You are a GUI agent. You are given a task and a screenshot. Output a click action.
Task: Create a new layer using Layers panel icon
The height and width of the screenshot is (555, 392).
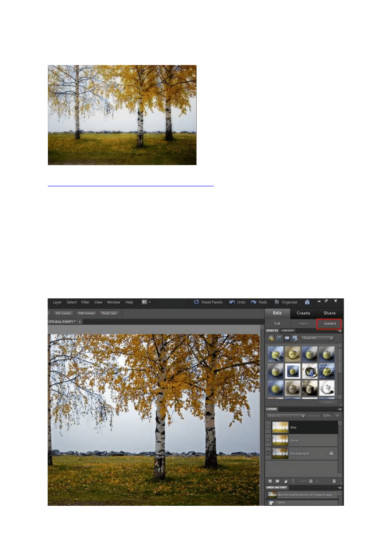[x=270, y=481]
